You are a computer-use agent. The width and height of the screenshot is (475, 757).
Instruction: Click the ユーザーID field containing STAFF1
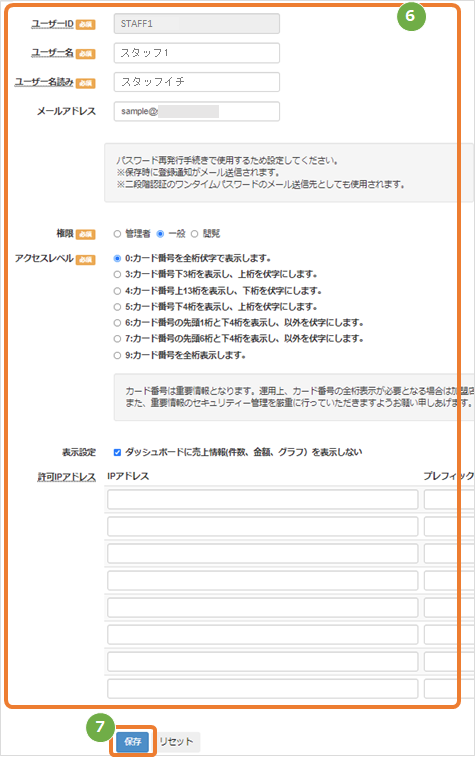pos(196,24)
